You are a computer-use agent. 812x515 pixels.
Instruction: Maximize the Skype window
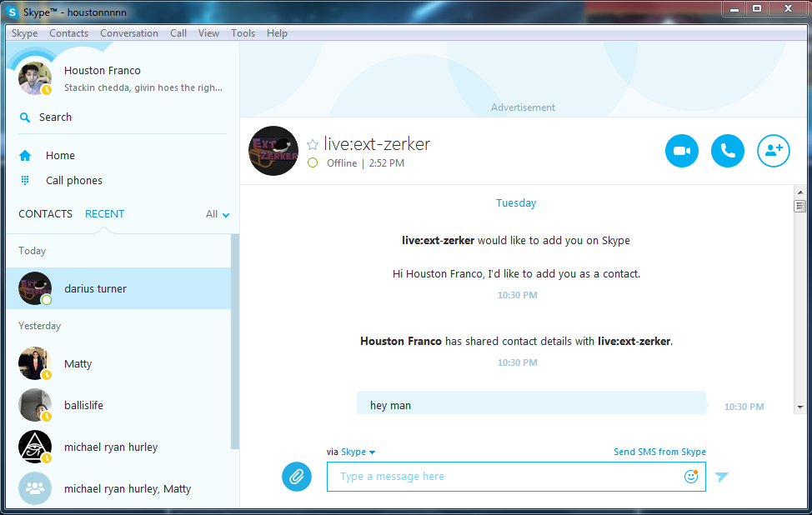coord(757,7)
